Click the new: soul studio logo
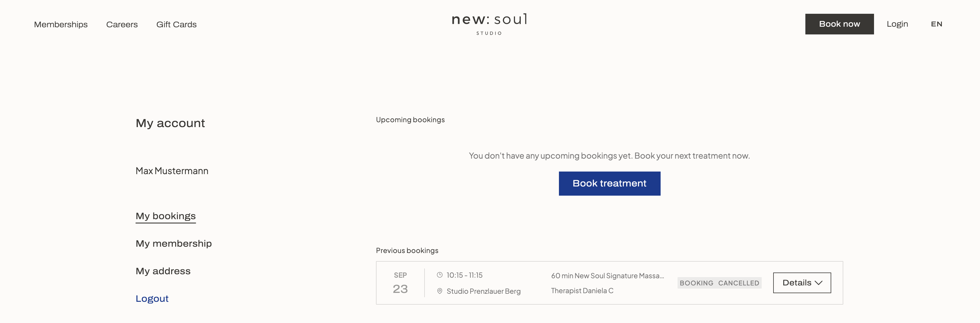This screenshot has height=323, width=980. click(489, 24)
